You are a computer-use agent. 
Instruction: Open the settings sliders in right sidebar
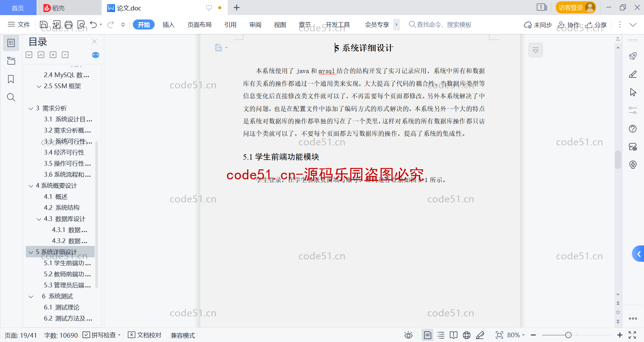tap(633, 110)
